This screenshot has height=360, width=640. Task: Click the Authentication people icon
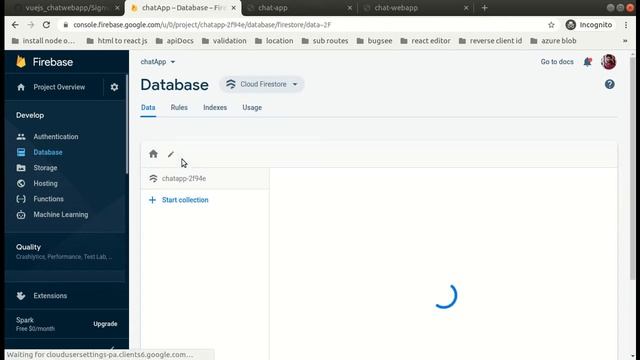pyautogui.click(x=21, y=137)
